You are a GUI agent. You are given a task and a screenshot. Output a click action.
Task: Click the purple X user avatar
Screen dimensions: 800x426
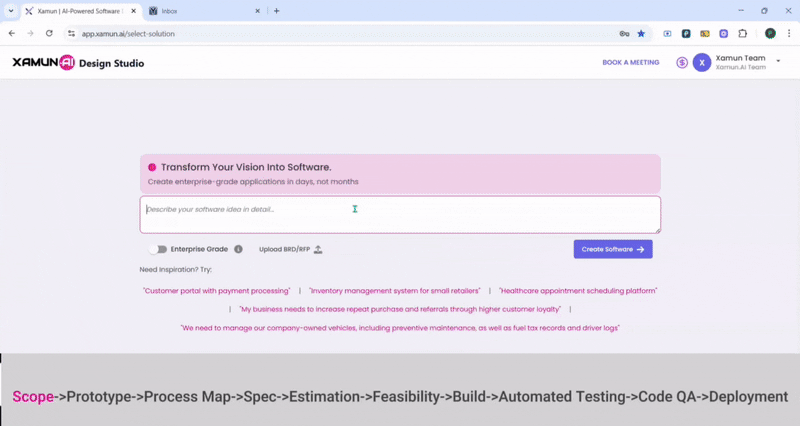[x=702, y=63]
